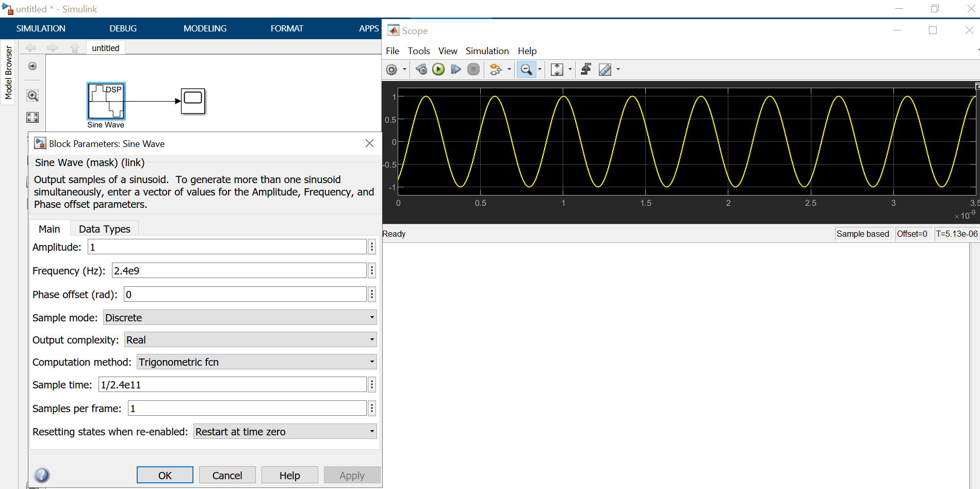Select the Step Forward icon

(x=456, y=69)
